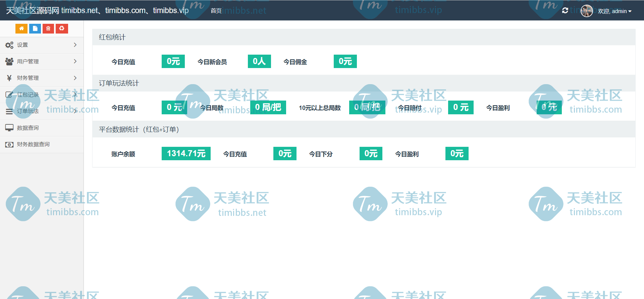The width and height of the screenshot is (644, 299).
Task: Click the 账户余额 1314.71元 badge
Action: (186, 154)
